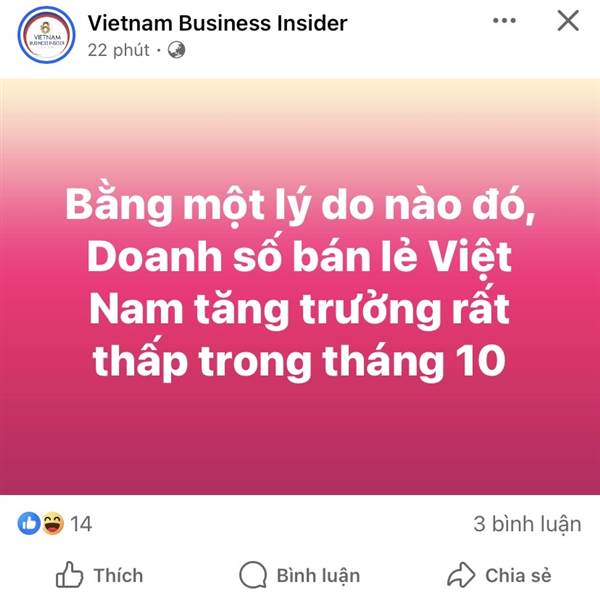Click the 'Bằng một lý do nào đó' text line
Image resolution: width=600 pixels, height=600 pixels.
pyautogui.click(x=300, y=205)
